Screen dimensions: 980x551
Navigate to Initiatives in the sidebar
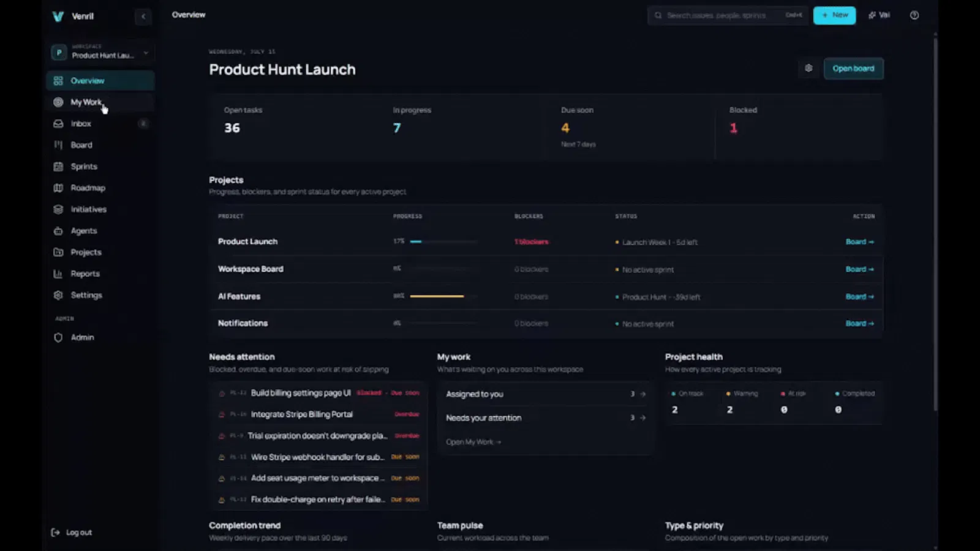(100, 209)
